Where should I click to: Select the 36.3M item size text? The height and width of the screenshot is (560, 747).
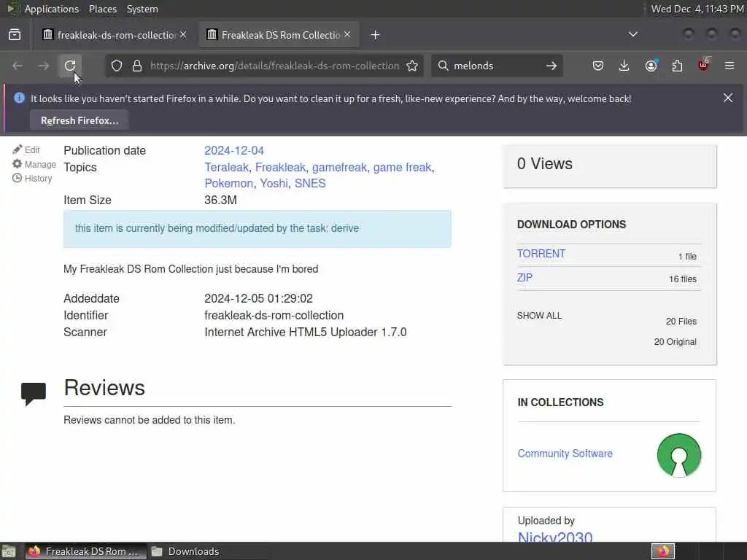(x=220, y=200)
